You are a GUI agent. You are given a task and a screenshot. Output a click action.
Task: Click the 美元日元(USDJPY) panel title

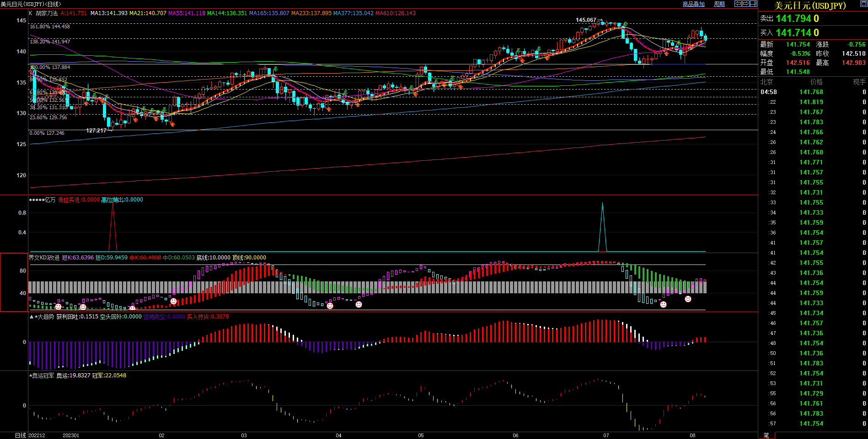pos(810,5)
